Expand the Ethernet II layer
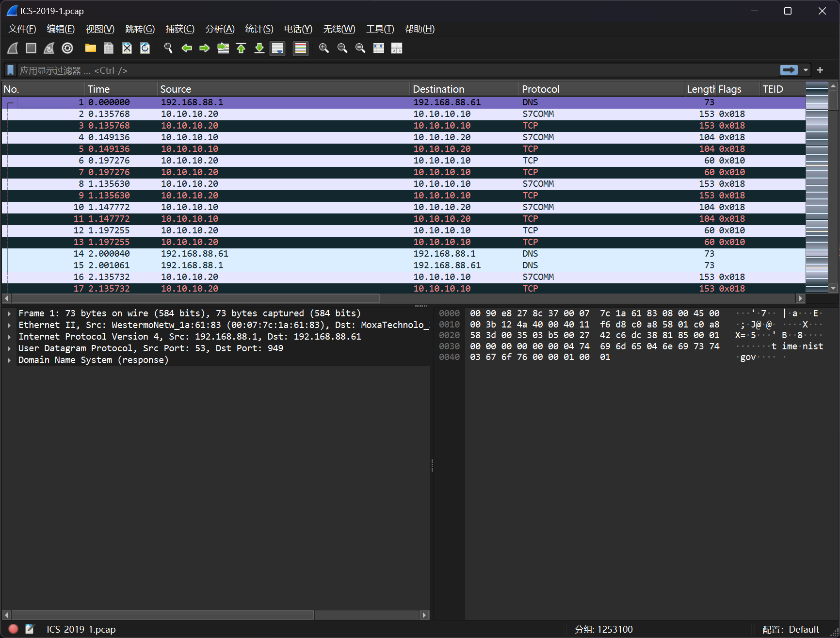The image size is (840, 638). tap(9, 325)
